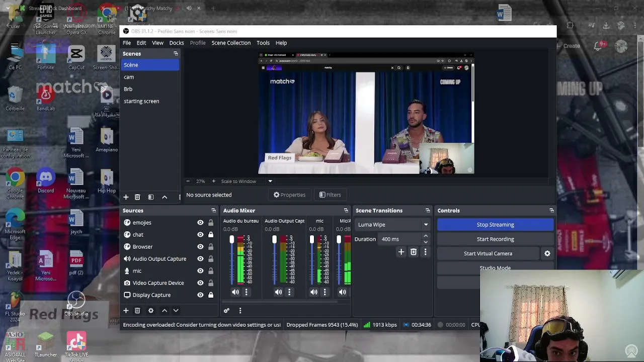This screenshot has height=362, width=644.
Task: Hide the Video Capture Device source
Action: pyautogui.click(x=200, y=283)
